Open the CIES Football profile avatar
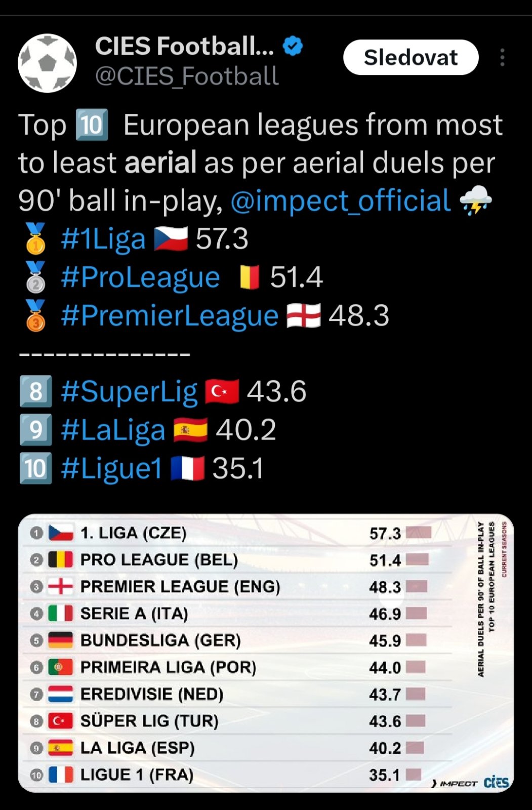The width and height of the screenshot is (532, 810). [47, 63]
